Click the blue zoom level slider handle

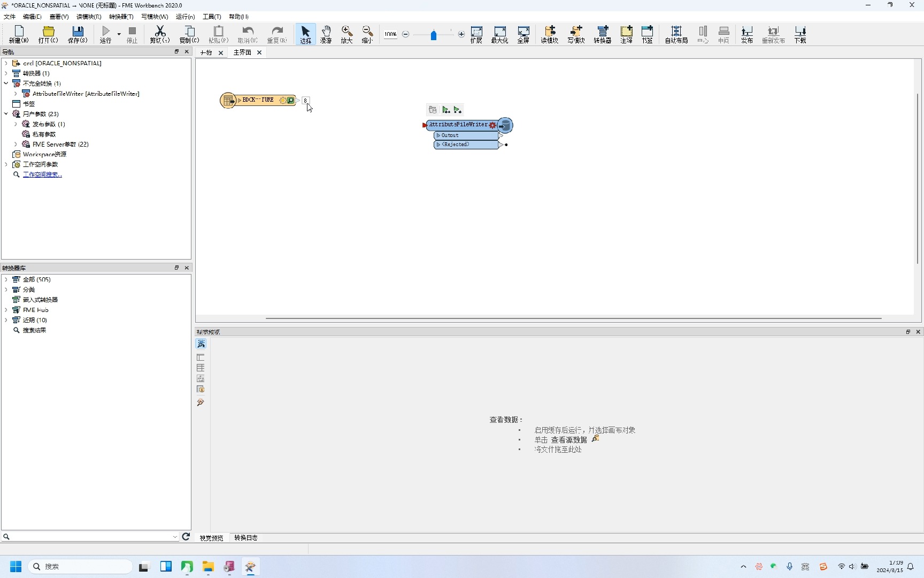[434, 35]
